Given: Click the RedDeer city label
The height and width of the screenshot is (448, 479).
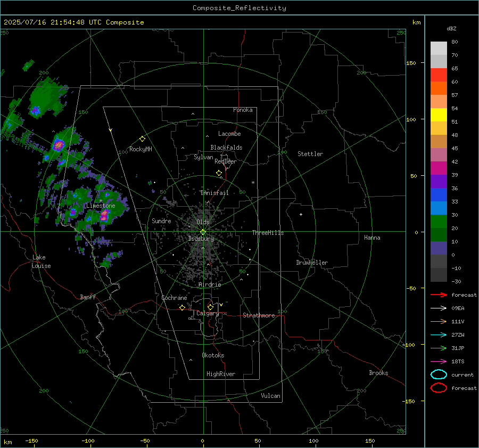Looking at the screenshot, I should [226, 161].
